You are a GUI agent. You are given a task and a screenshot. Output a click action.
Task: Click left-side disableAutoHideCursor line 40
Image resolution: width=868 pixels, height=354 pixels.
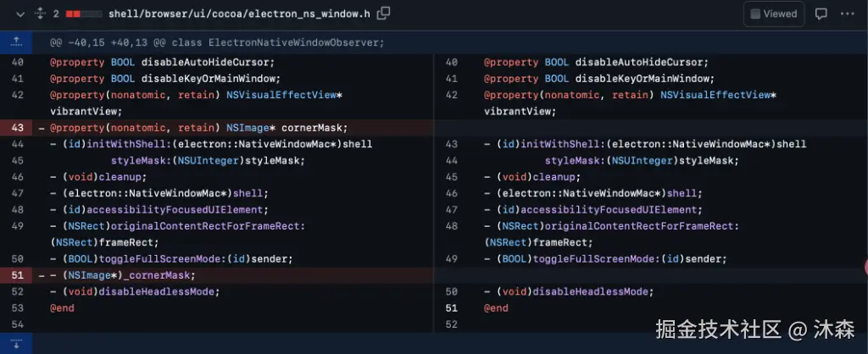pyautogui.click(x=162, y=63)
